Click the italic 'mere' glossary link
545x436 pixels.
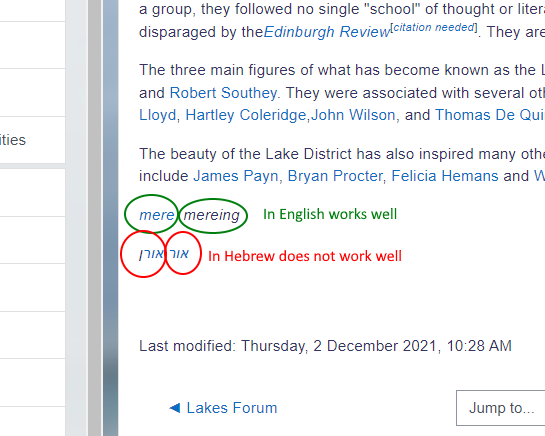(156, 215)
